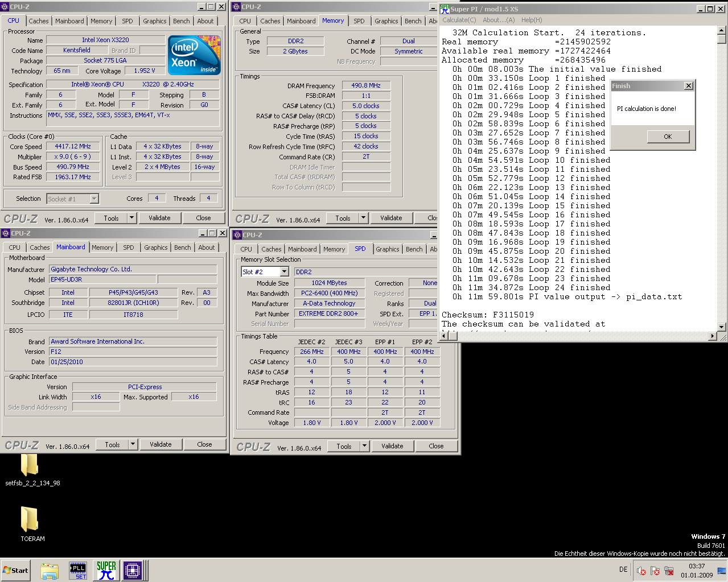Open the Start menu
Image resolution: width=728 pixels, height=582 pixels.
15,570
